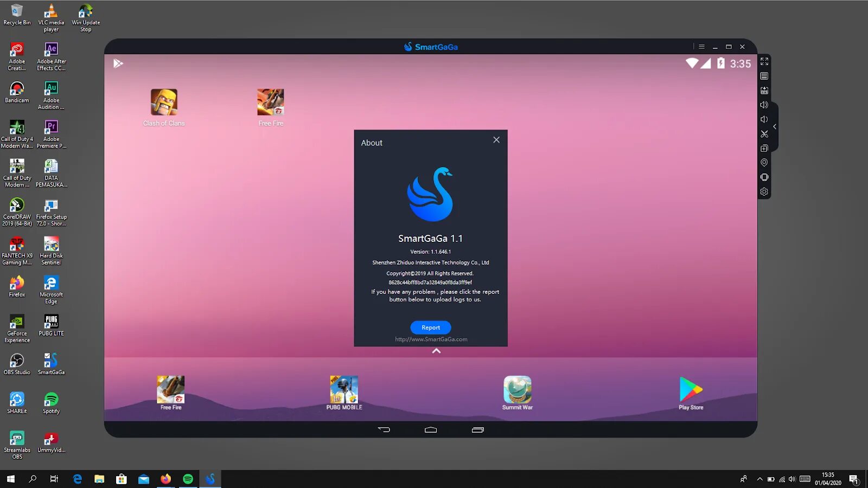This screenshot has width=868, height=488.
Task: Toggle fullscreen mode in SmartGaGa sidebar
Action: tap(764, 61)
